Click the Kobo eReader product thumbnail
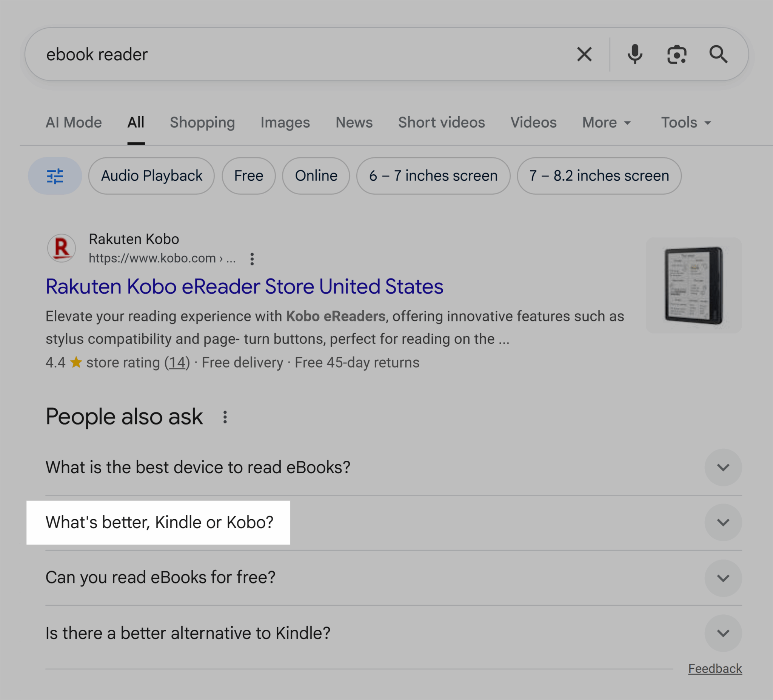This screenshot has height=700, width=773. (694, 285)
